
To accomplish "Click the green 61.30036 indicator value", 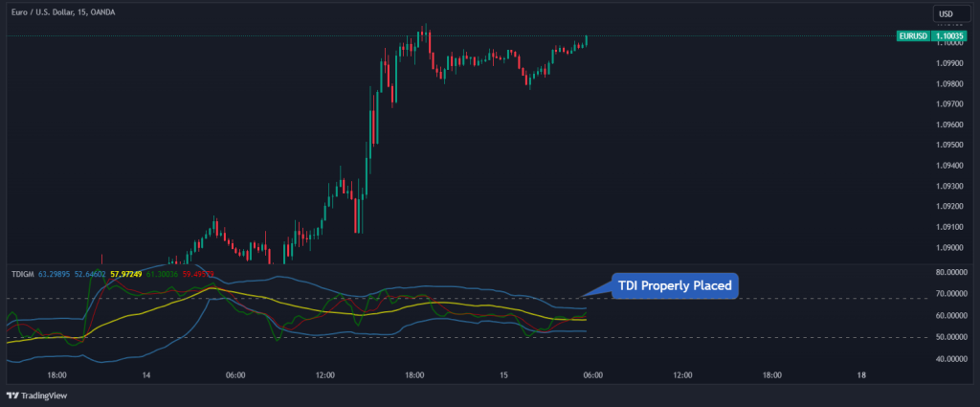I will [x=163, y=274].
